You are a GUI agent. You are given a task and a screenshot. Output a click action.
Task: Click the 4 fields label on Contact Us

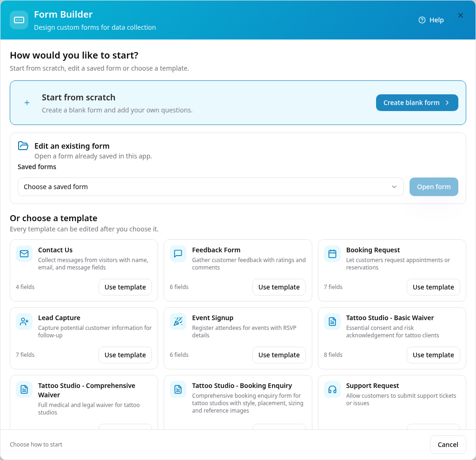point(25,287)
